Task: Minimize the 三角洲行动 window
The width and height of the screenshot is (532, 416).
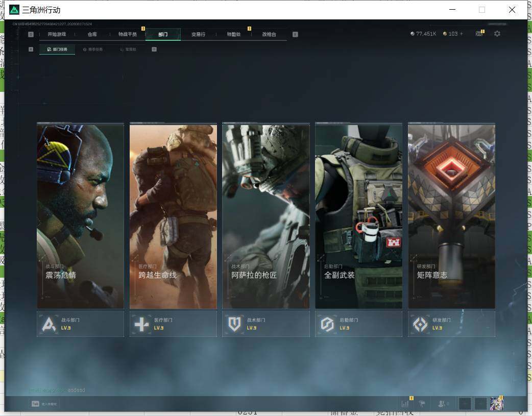Action: pos(452,10)
